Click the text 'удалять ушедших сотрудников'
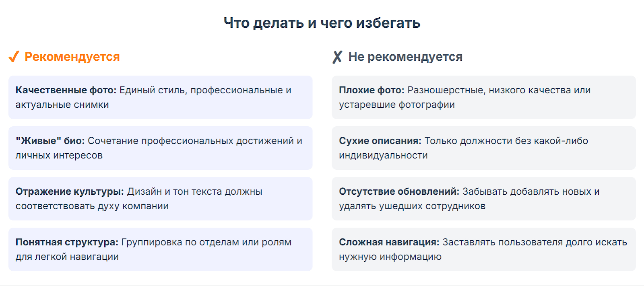The image size is (644, 286). [412, 206]
